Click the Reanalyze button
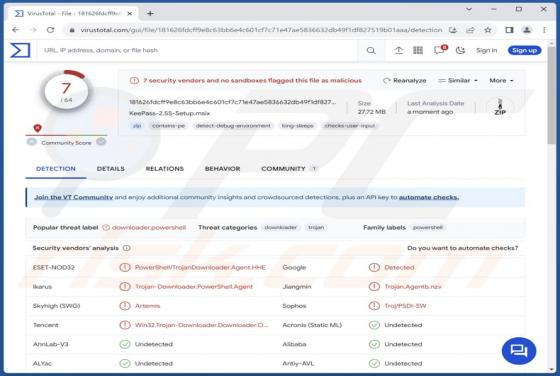 click(x=404, y=80)
